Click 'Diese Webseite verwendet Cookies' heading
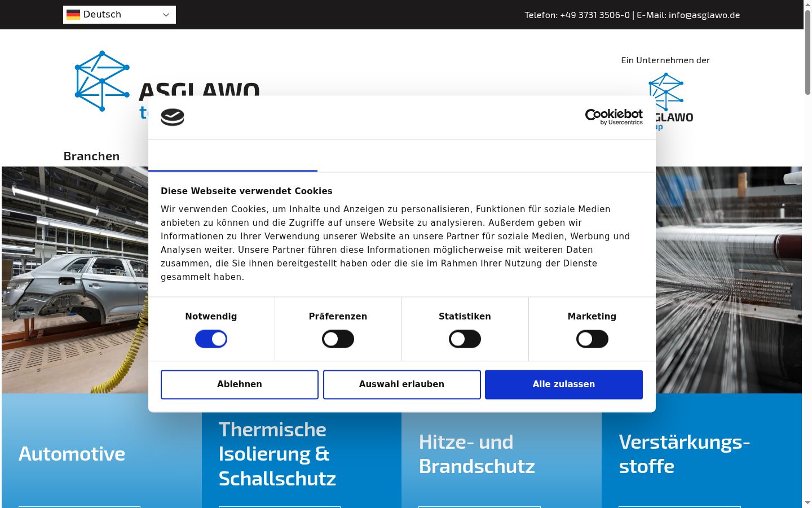The height and width of the screenshot is (508, 812). click(x=246, y=191)
